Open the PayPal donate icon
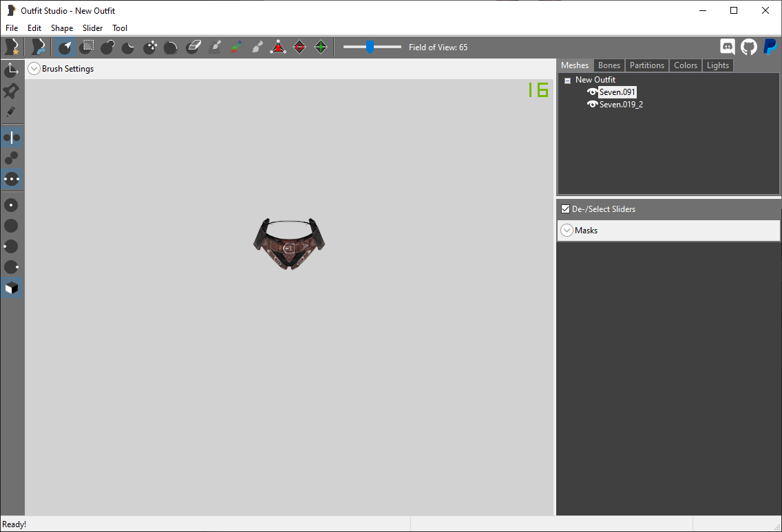Screen dimensions: 782x532 (770, 47)
